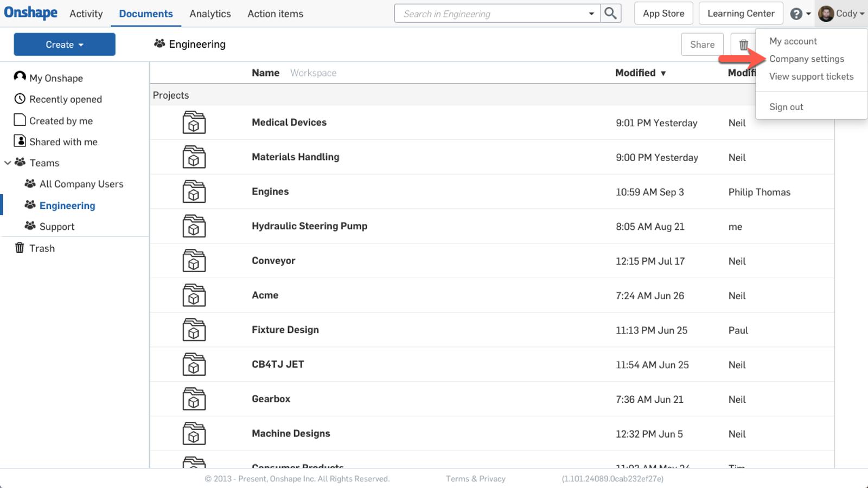868x488 pixels.
Task: Open the Recently opened view
Action: pyautogui.click(x=66, y=99)
